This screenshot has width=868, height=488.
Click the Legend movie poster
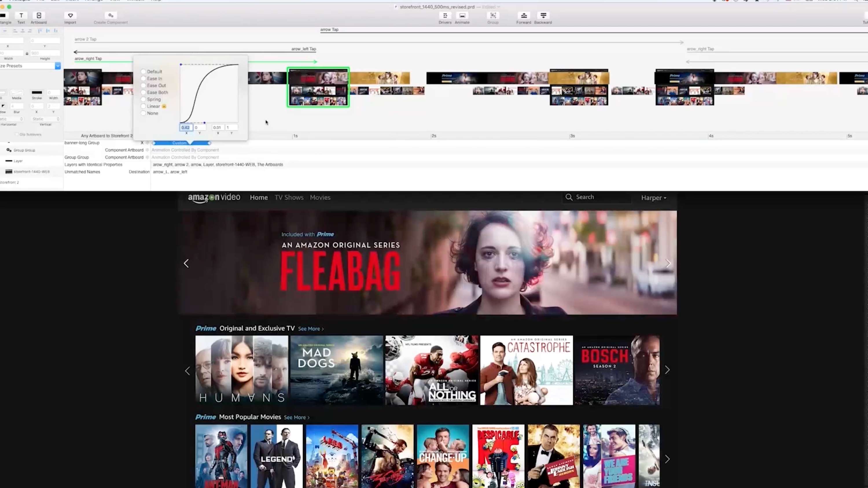click(276, 456)
